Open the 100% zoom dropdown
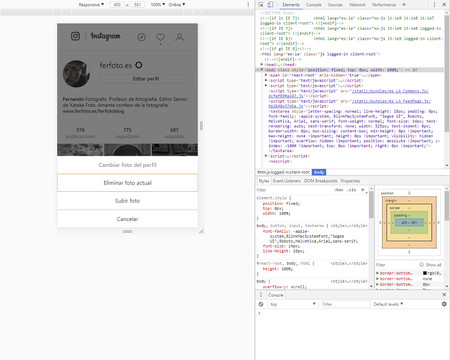 coord(158,5)
